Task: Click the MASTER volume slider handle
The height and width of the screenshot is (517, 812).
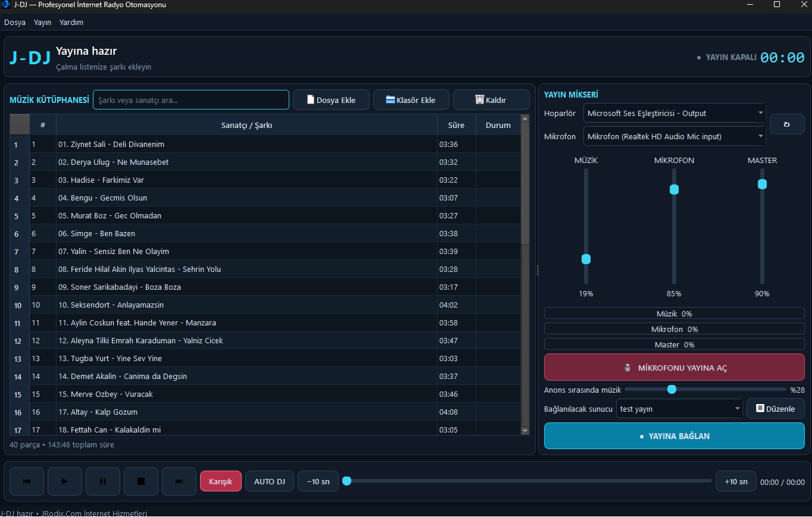Action: [x=762, y=184]
